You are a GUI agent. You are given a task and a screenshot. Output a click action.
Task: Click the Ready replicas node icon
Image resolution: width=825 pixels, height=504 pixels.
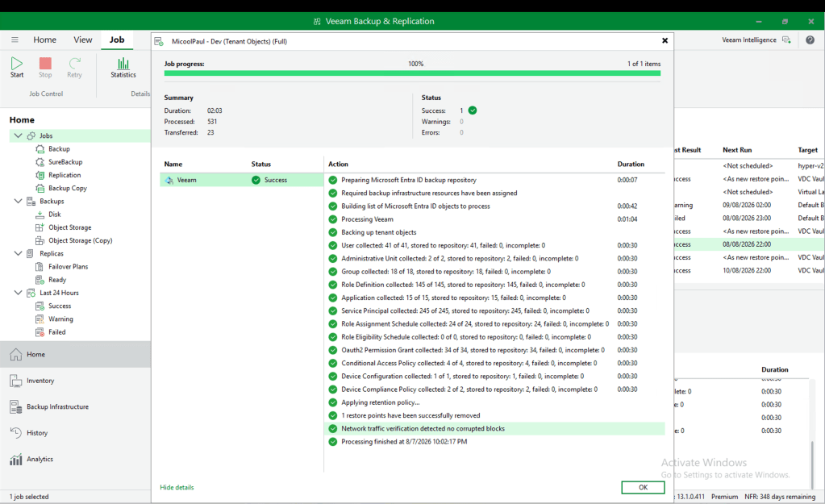40,280
